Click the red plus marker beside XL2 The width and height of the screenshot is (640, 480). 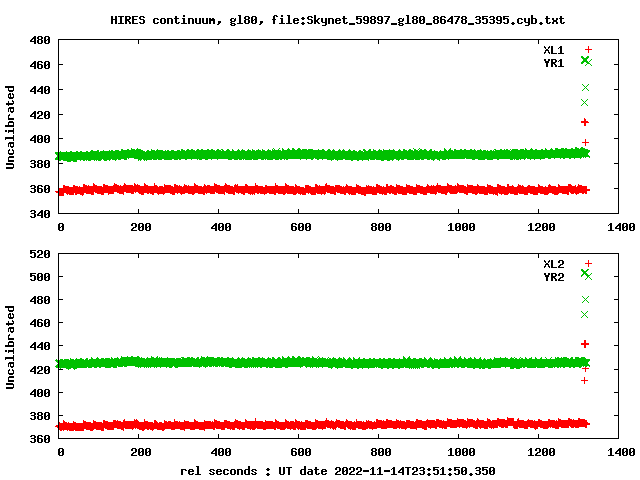[x=588, y=264]
